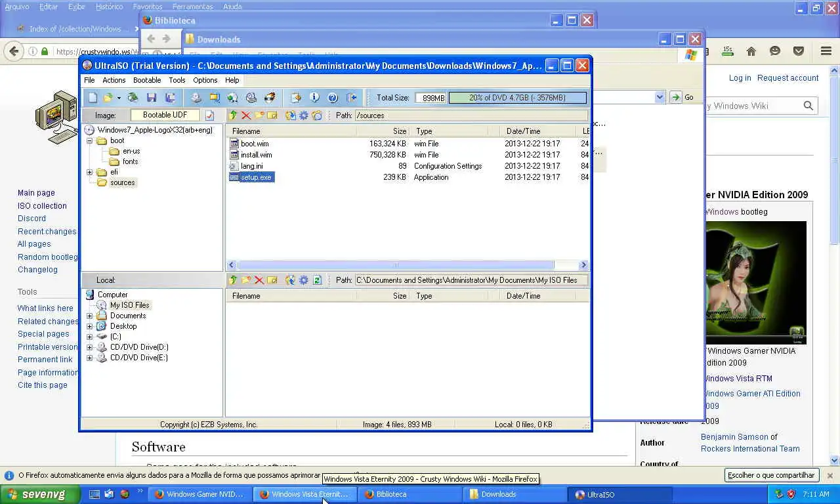This screenshot has height=504, width=840.
Task: Click the gear Properties icon in Image pane
Action: 304,115
